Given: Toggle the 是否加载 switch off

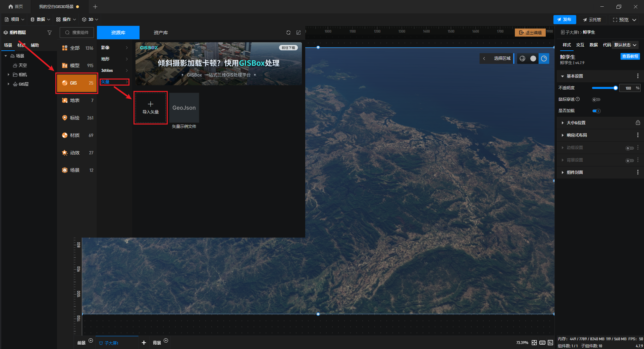Looking at the screenshot, I should pyautogui.click(x=596, y=111).
